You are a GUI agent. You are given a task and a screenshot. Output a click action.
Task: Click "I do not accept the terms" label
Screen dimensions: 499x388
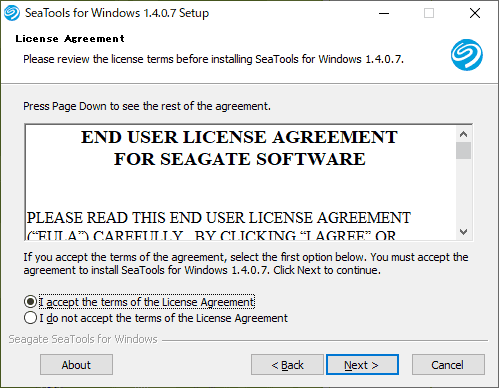pyautogui.click(x=163, y=318)
